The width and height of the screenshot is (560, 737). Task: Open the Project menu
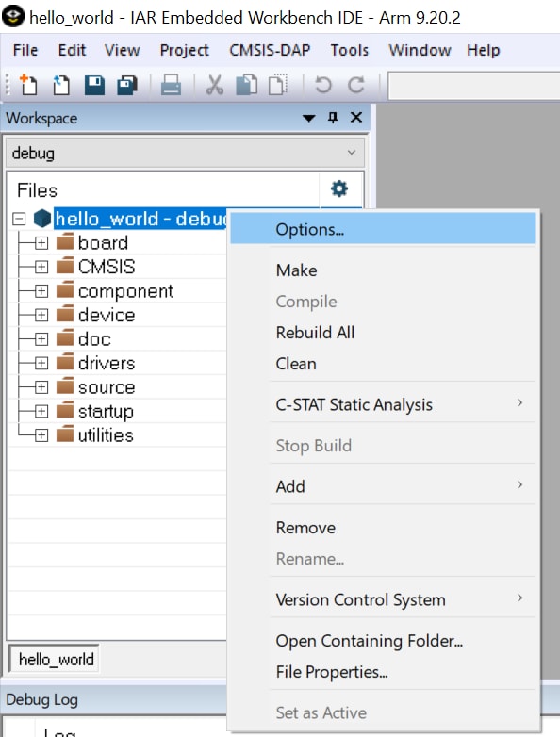185,50
